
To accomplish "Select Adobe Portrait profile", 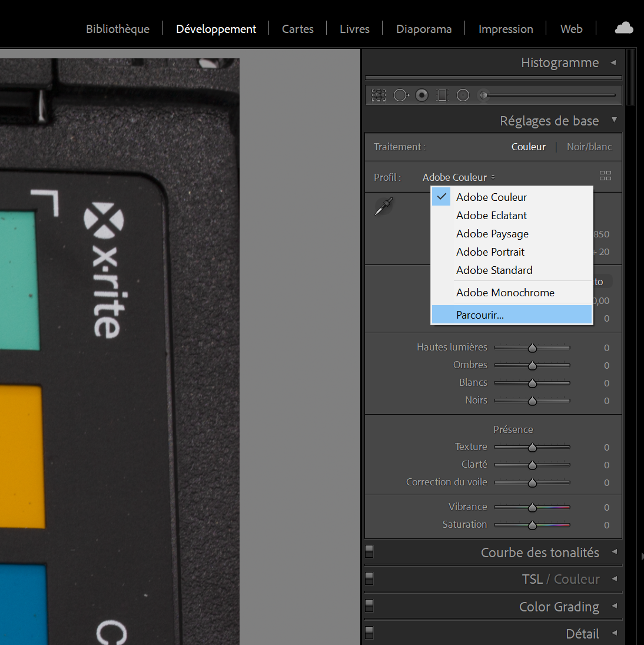I will (512, 252).
